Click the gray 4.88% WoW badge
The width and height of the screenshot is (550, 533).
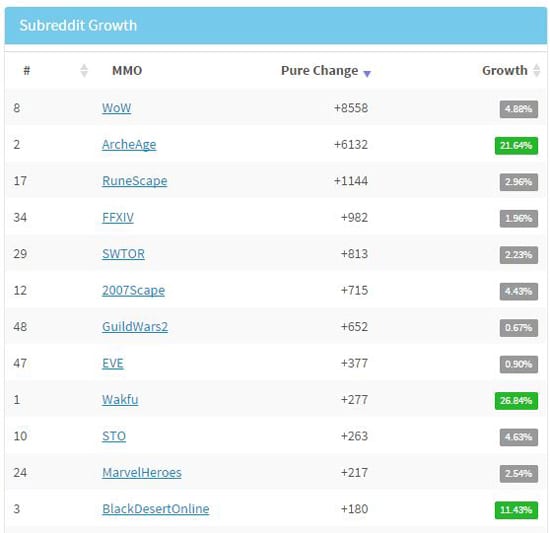(519, 109)
